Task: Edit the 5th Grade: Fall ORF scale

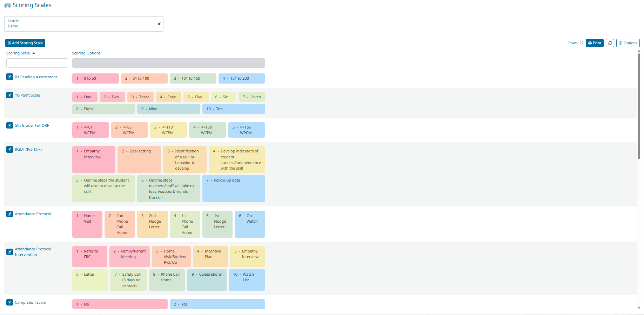Action: (x=10, y=125)
